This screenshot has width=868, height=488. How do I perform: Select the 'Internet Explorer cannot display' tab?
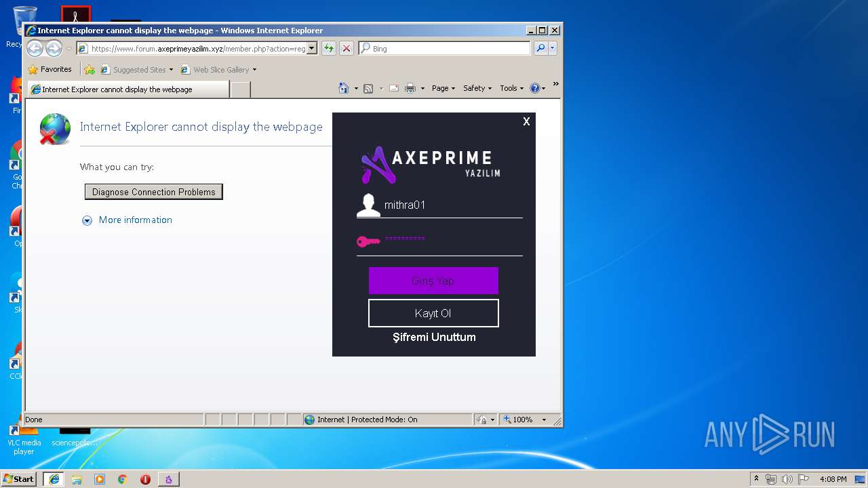[x=127, y=89]
